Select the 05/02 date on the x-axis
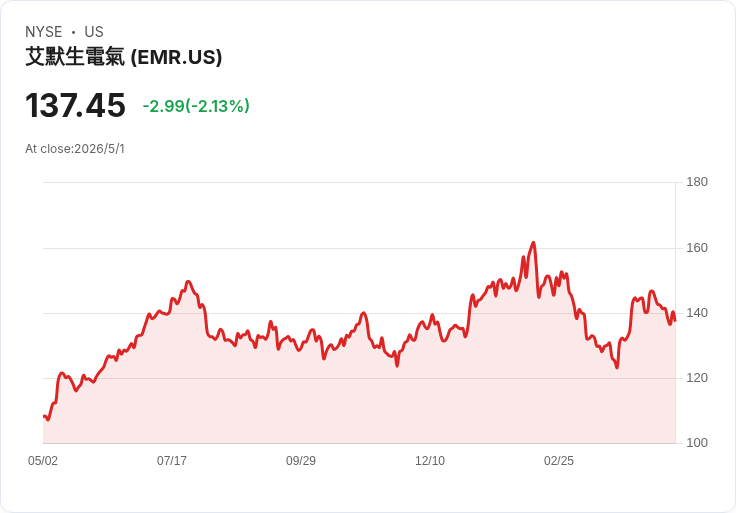The image size is (736, 513). coord(43,461)
